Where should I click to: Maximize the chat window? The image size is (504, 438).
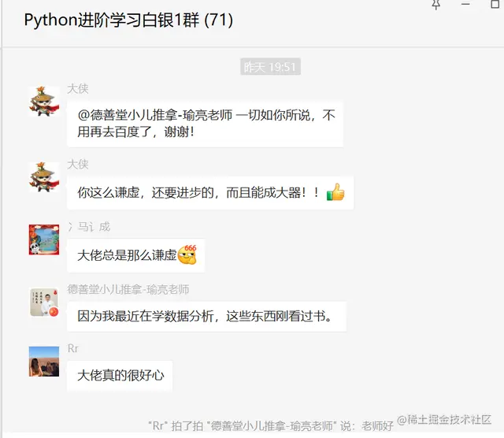coord(495,4)
